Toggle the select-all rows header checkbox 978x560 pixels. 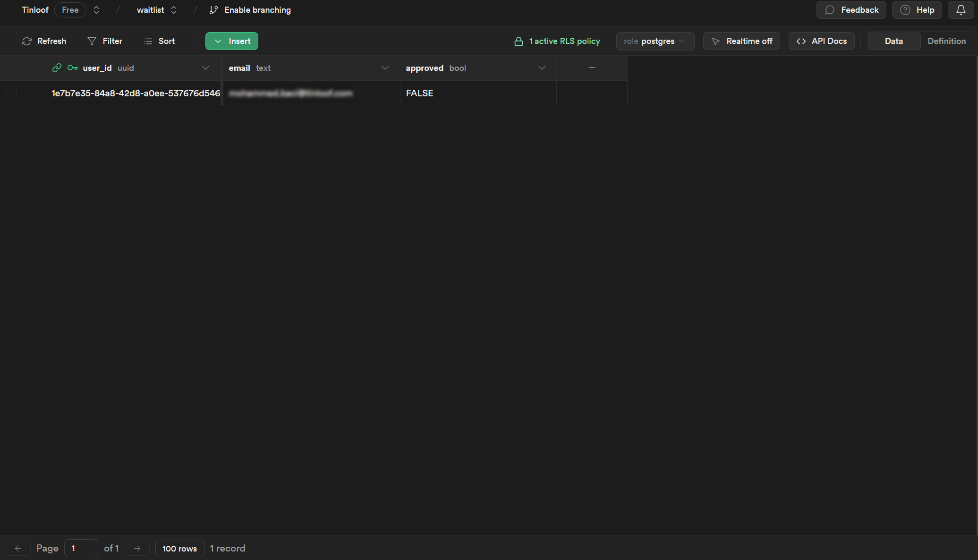click(11, 68)
